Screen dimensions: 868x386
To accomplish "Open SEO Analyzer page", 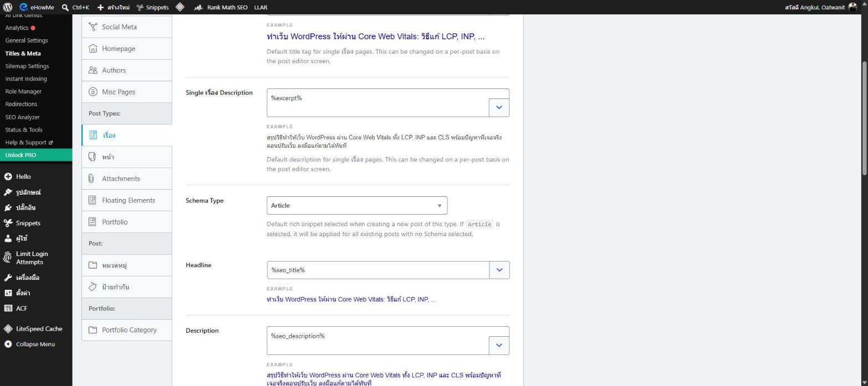I will 22,117.
